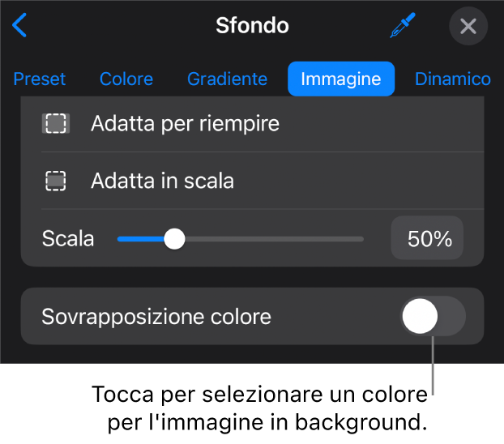Click the Sfondo panel title
The image size is (504, 444).
click(x=252, y=26)
